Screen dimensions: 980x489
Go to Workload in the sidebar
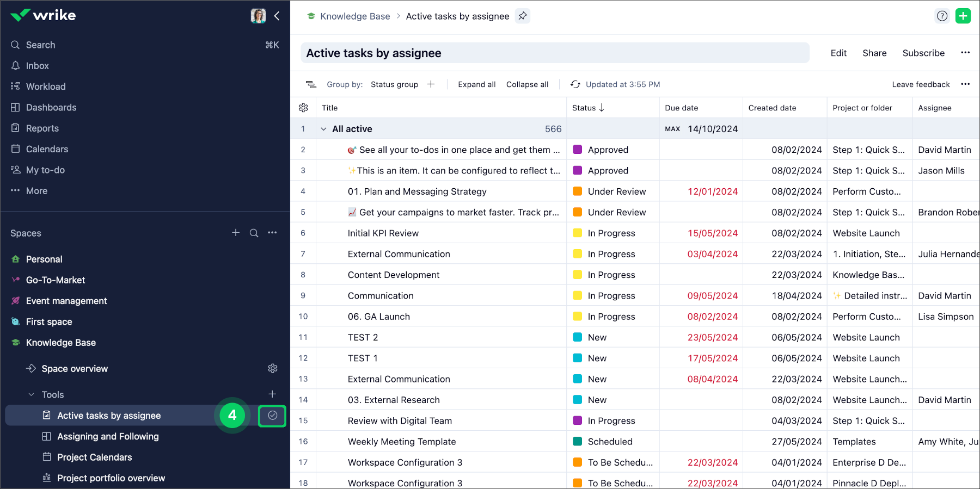45,86
